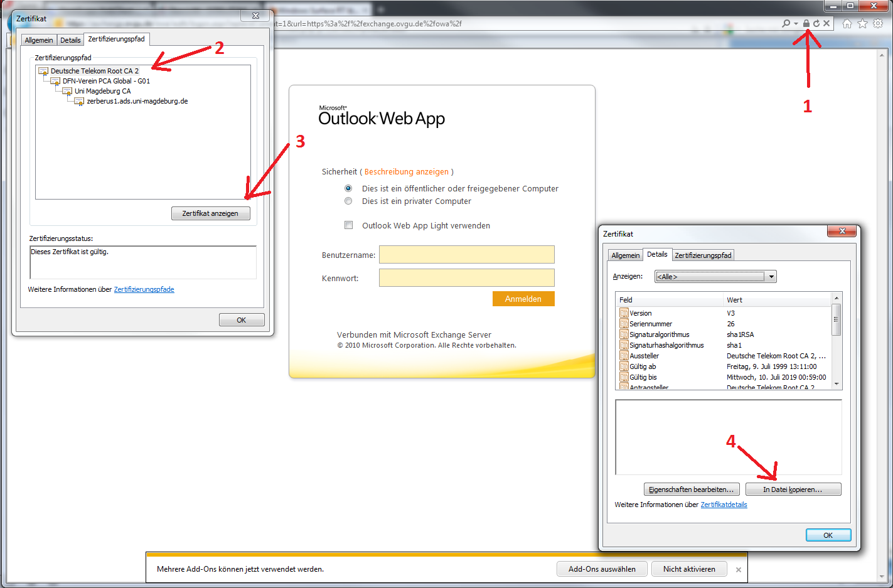
Task: Close the right Zertifikat dialog
Action: click(842, 231)
